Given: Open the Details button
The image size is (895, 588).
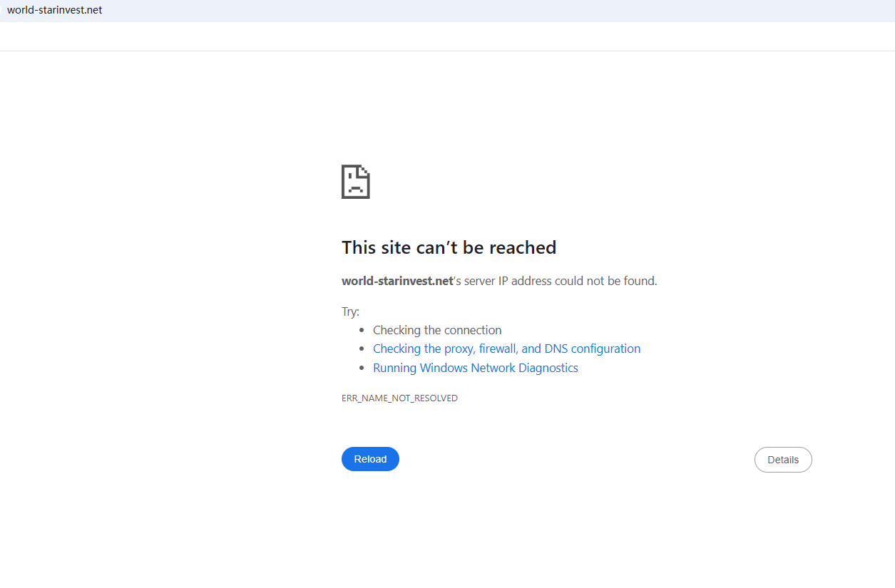Looking at the screenshot, I should [782, 460].
